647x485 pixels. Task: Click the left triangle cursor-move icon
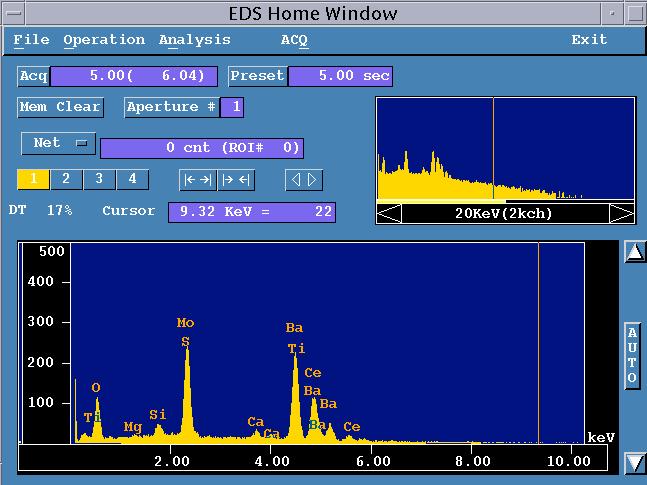click(295, 180)
